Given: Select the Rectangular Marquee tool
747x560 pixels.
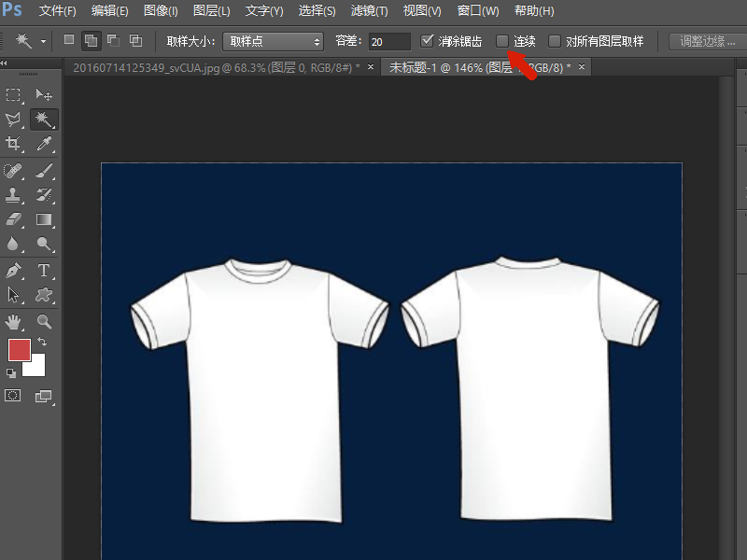Looking at the screenshot, I should click(x=14, y=94).
